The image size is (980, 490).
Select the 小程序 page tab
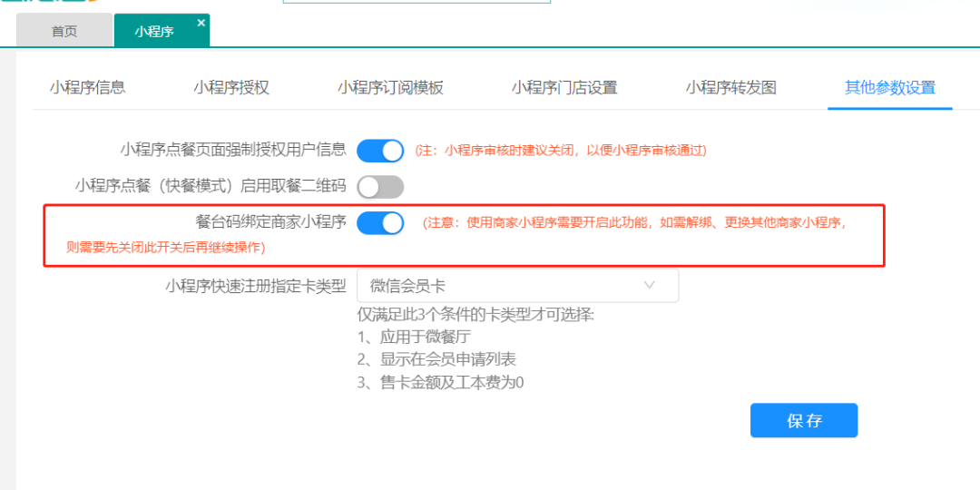154,32
